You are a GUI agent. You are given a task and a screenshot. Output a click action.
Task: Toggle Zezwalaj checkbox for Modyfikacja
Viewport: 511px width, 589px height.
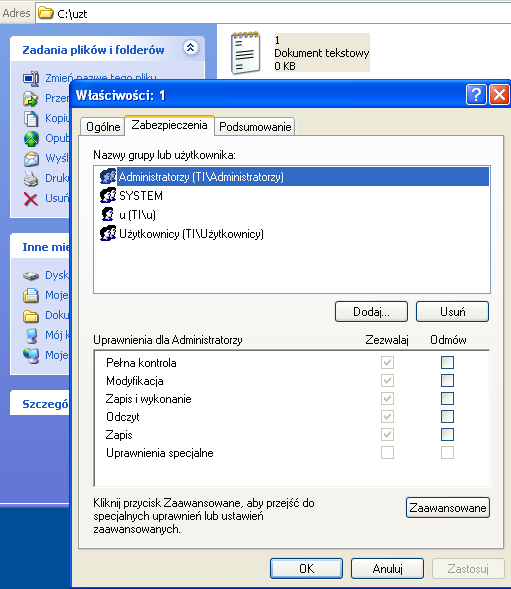pos(387,381)
